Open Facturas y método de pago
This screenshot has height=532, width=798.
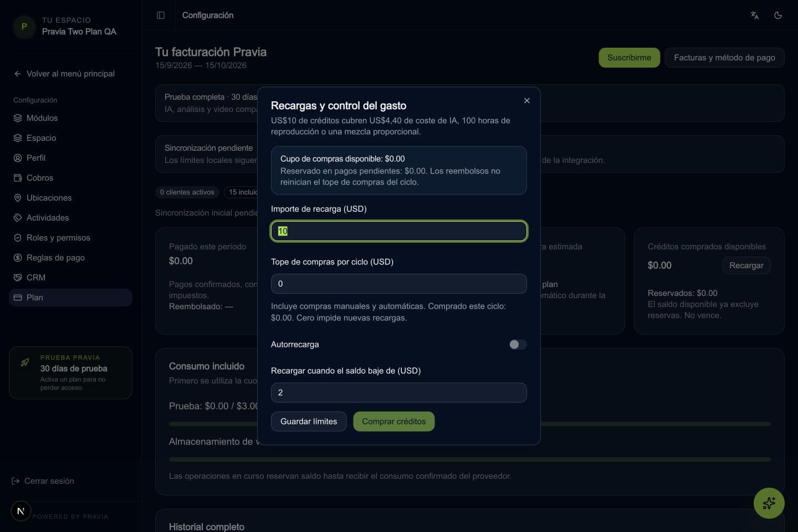coord(724,58)
